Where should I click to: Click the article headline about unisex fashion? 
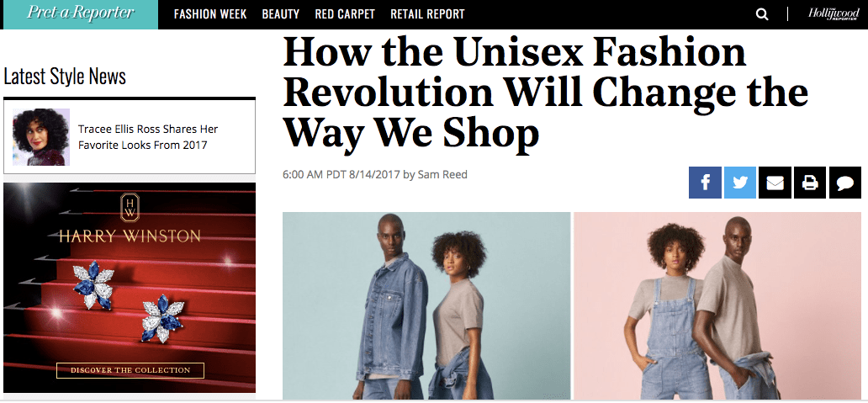545,93
